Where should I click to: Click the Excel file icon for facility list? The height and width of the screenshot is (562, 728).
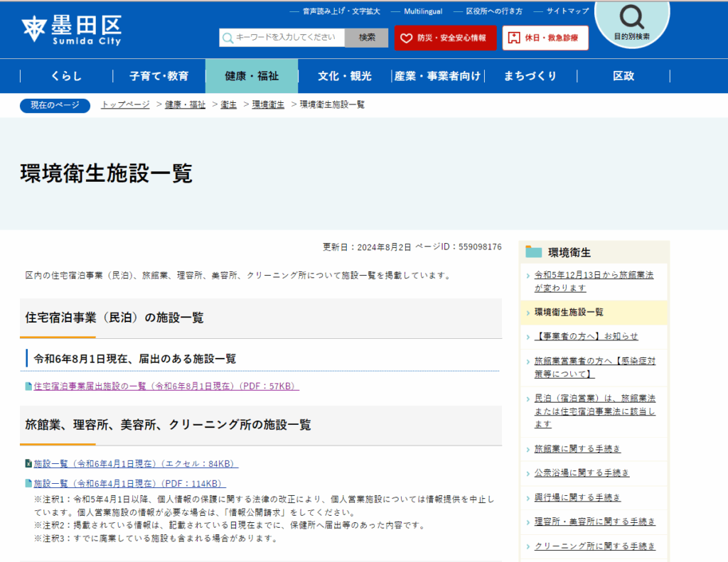[x=28, y=464]
